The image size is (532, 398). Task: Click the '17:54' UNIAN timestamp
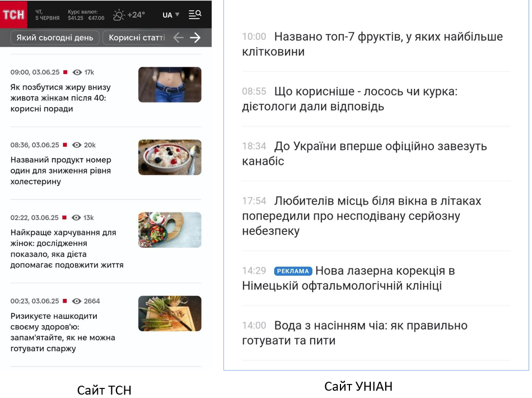click(x=254, y=201)
